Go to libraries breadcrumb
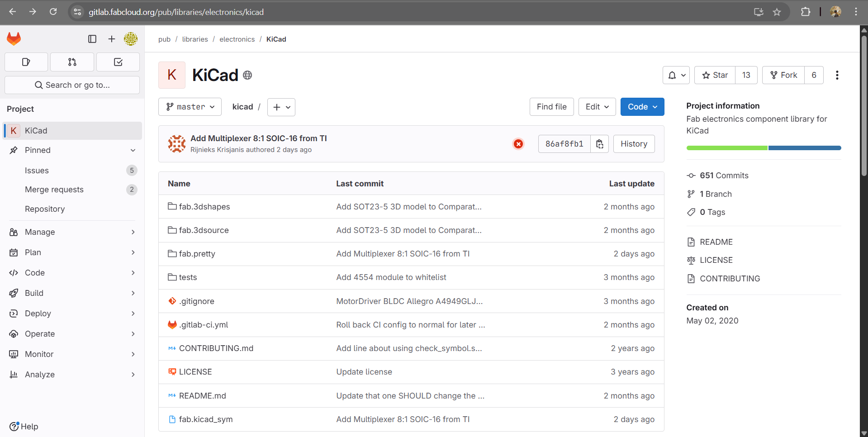The width and height of the screenshot is (868, 437). coord(195,39)
